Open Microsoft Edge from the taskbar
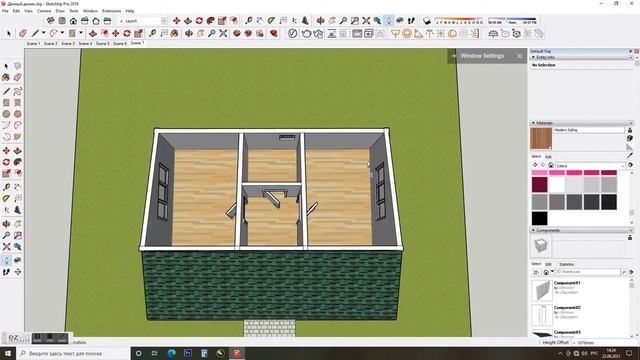This screenshot has height=360, width=640. pos(171,353)
